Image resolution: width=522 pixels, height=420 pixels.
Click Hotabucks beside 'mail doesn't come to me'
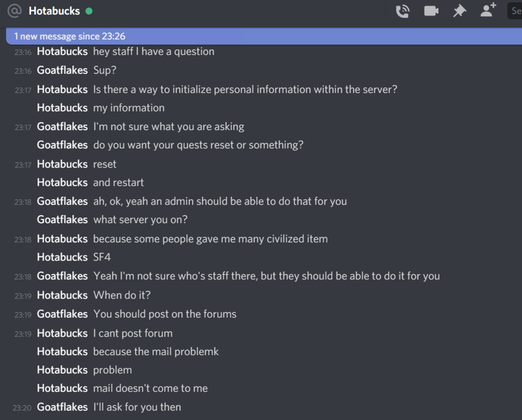(62, 389)
